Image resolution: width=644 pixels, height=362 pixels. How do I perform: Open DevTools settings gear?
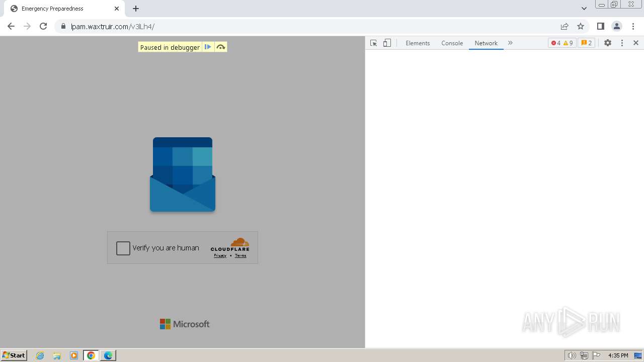click(x=608, y=43)
